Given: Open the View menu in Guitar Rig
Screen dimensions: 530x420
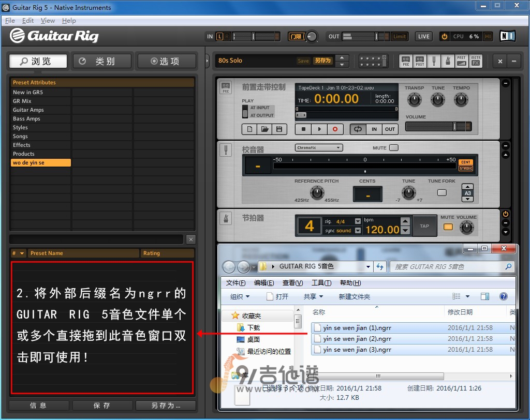Looking at the screenshot, I should tap(48, 21).
